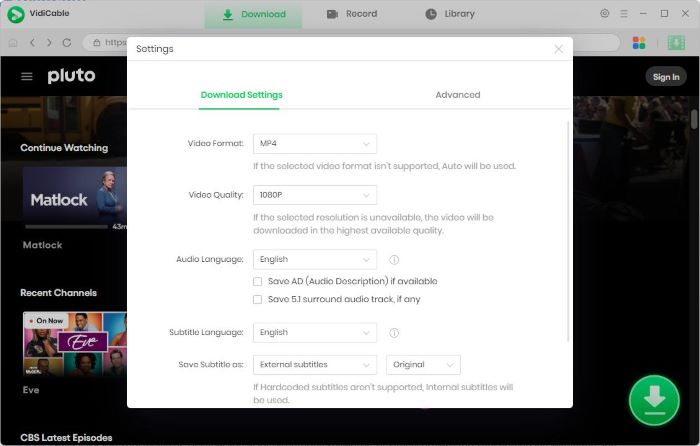The image size is (700, 446).
Task: Switch to the Advanced settings tab
Action: [x=457, y=95]
